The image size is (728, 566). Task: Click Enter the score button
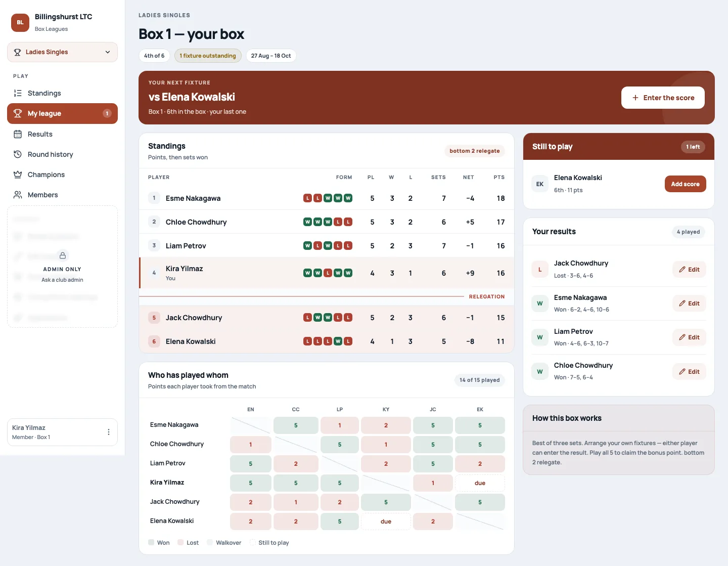663,98
